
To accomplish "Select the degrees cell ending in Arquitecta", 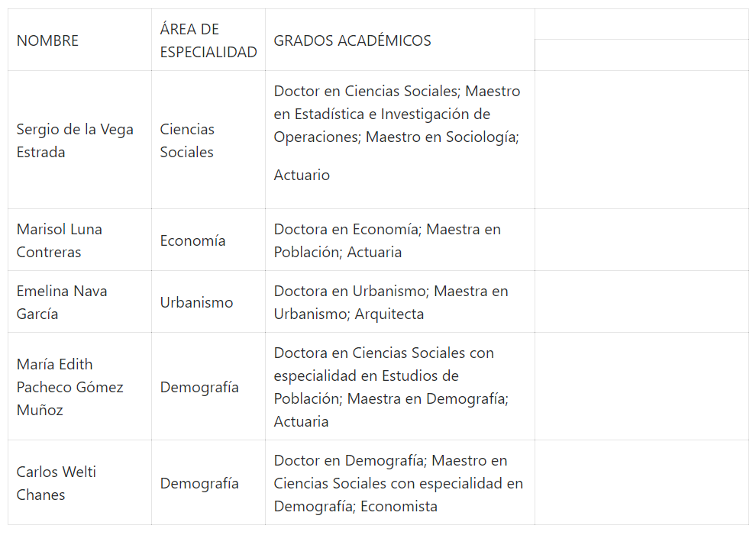I will (390, 302).
